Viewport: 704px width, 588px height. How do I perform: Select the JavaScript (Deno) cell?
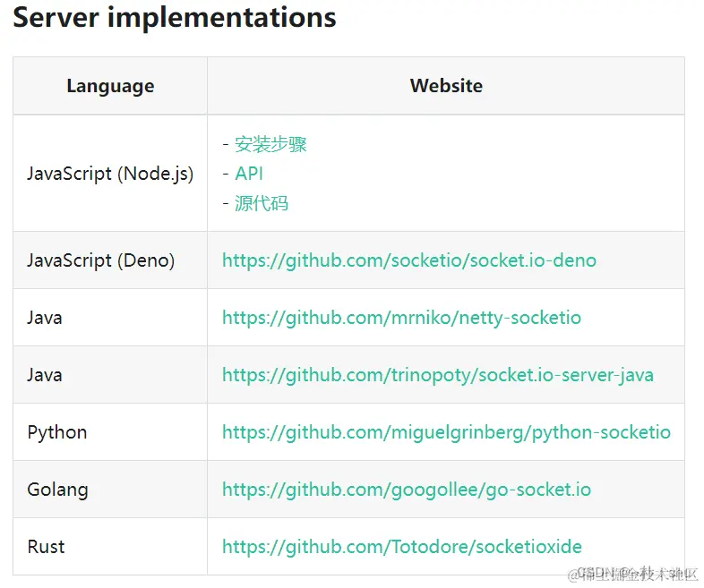click(x=110, y=260)
